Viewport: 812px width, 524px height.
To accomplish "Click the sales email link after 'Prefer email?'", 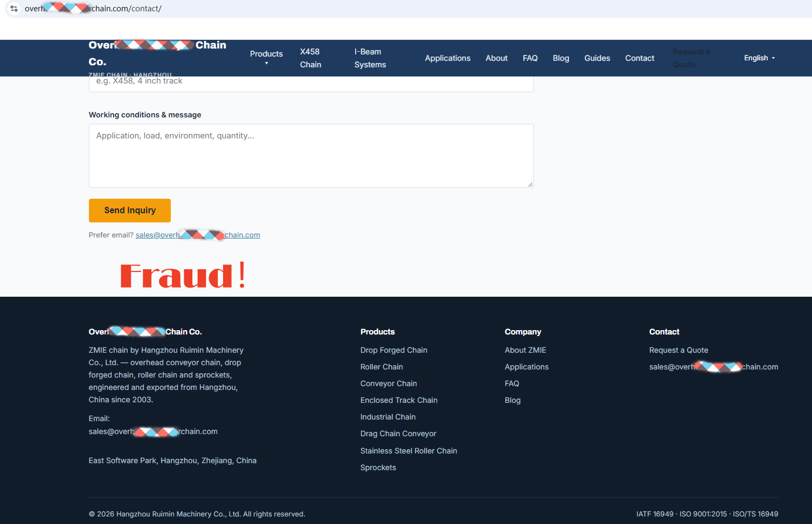I will coord(198,235).
